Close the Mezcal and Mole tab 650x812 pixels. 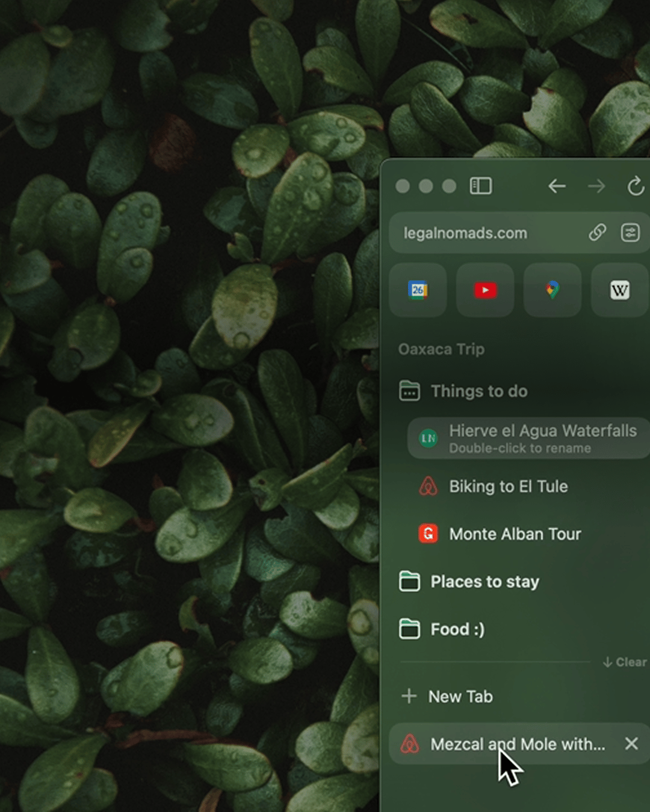click(x=631, y=744)
